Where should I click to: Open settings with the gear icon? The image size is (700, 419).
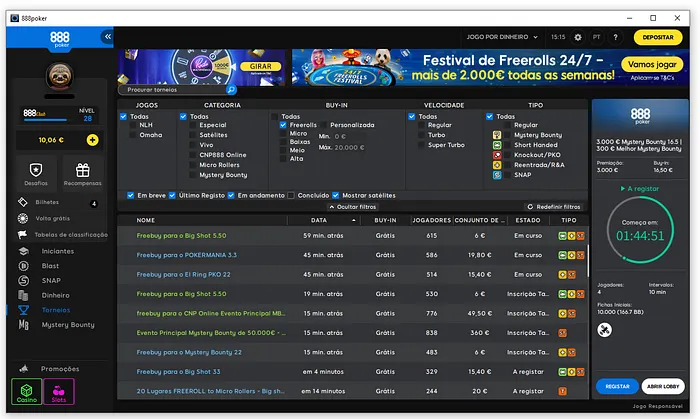(x=578, y=37)
